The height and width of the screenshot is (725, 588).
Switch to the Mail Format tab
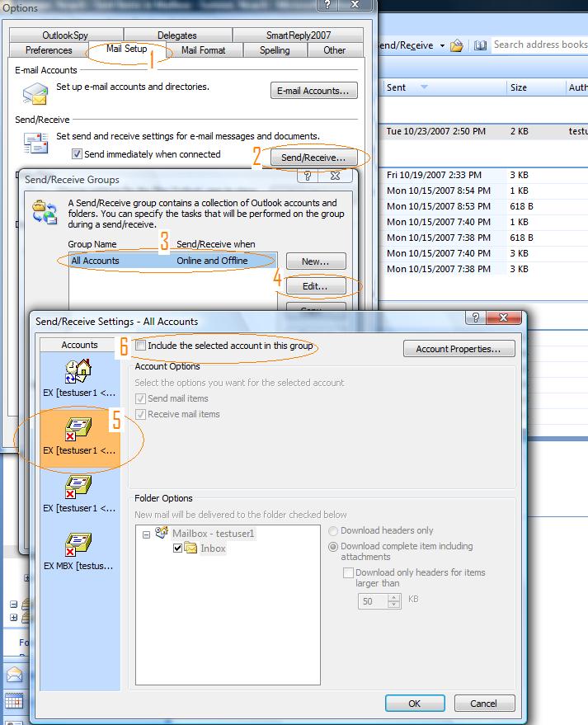[x=204, y=50]
